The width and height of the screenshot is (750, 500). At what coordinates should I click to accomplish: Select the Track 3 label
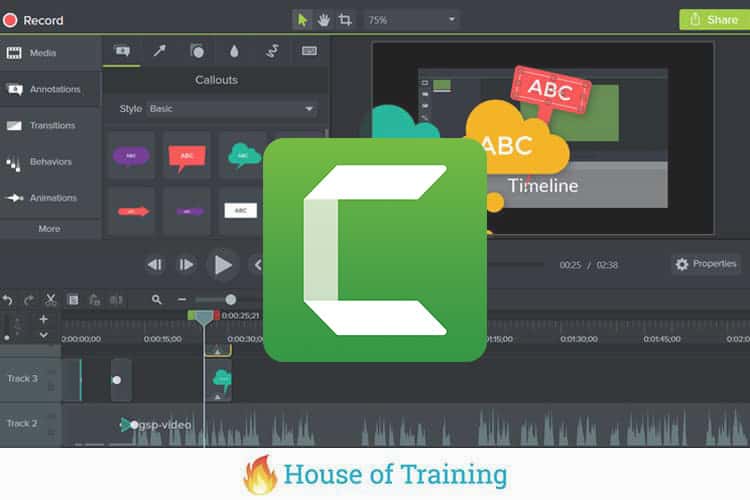pos(22,378)
